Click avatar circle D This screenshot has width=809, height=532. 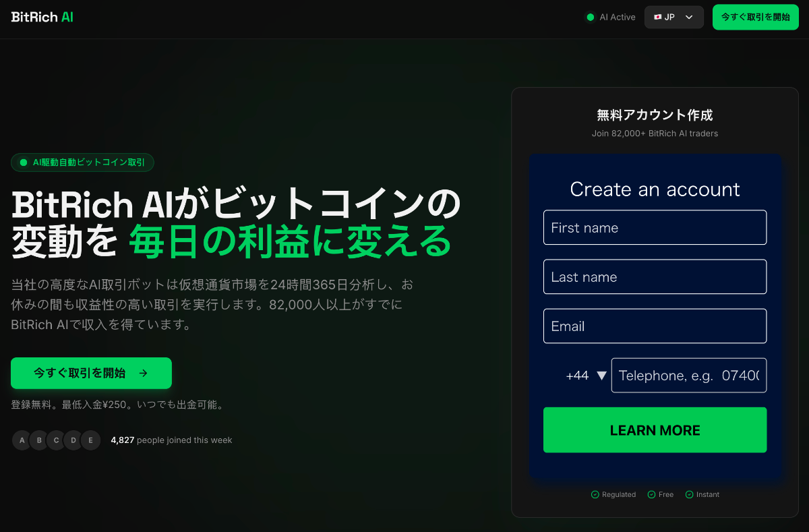(x=73, y=440)
